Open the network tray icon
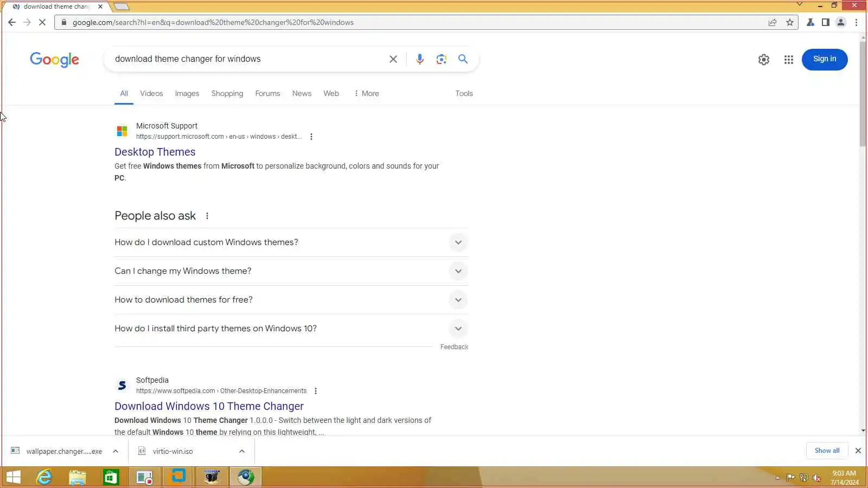The width and height of the screenshot is (868, 488). point(804,478)
